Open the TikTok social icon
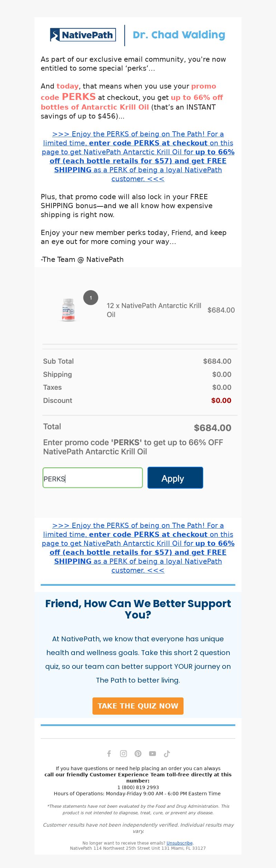The image size is (276, 868). click(167, 754)
